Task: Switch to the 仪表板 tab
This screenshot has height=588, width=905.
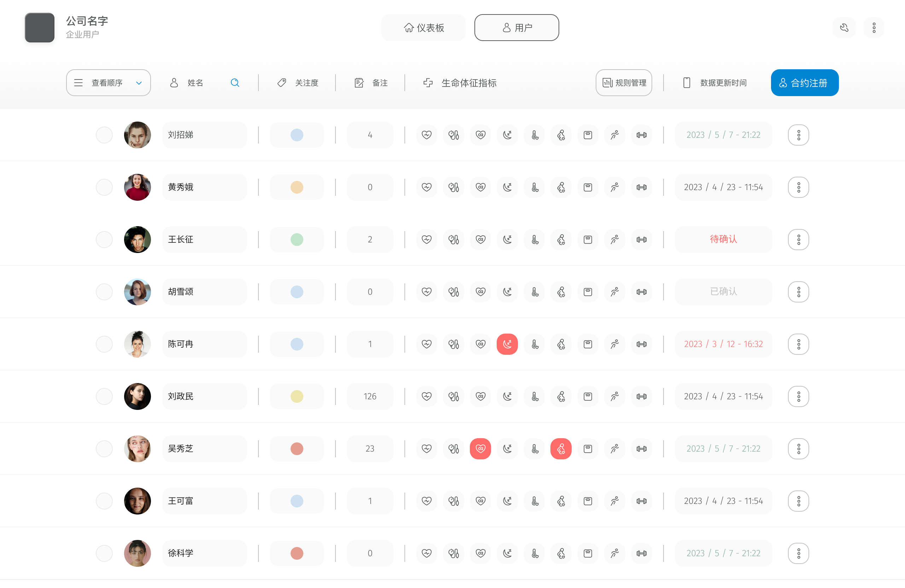Action: tap(423, 28)
